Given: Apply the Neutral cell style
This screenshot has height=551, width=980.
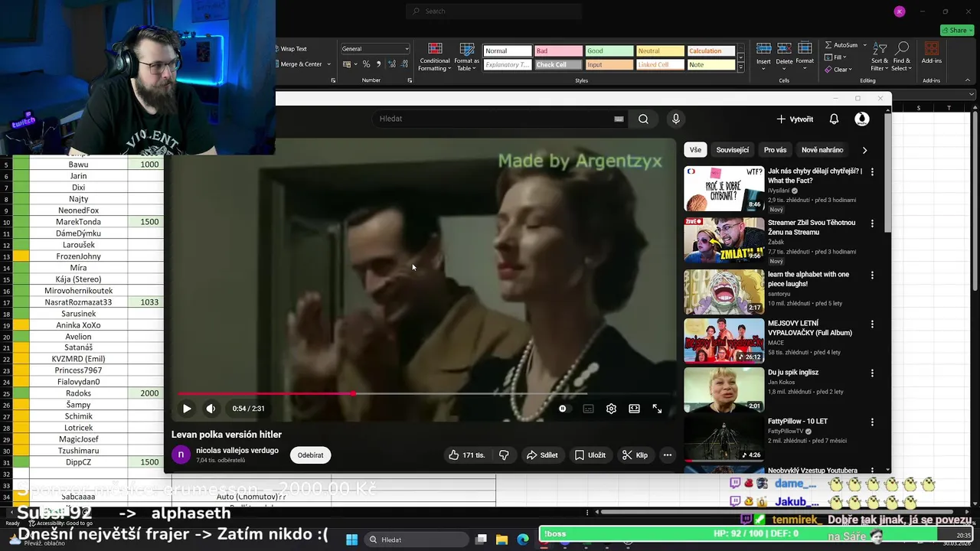Looking at the screenshot, I should point(660,51).
